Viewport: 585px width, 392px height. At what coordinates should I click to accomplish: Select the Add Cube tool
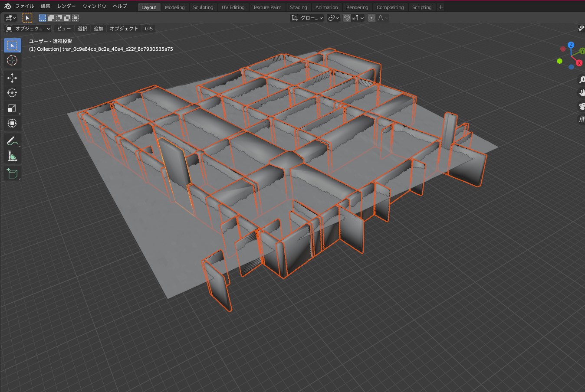pyautogui.click(x=12, y=173)
